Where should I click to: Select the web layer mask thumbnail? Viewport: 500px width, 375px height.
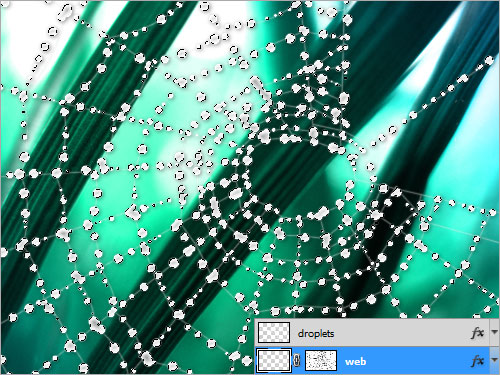[321, 361]
